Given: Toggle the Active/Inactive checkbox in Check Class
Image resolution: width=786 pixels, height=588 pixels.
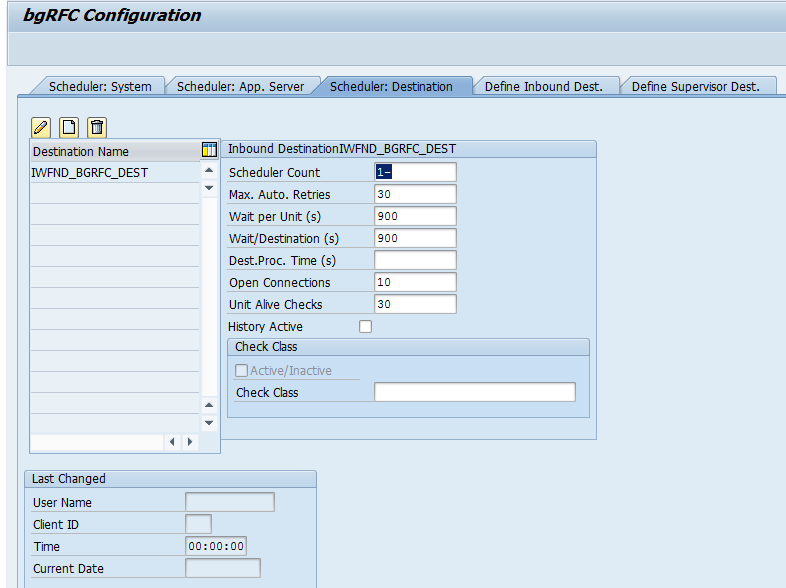Looking at the screenshot, I should point(241,371).
